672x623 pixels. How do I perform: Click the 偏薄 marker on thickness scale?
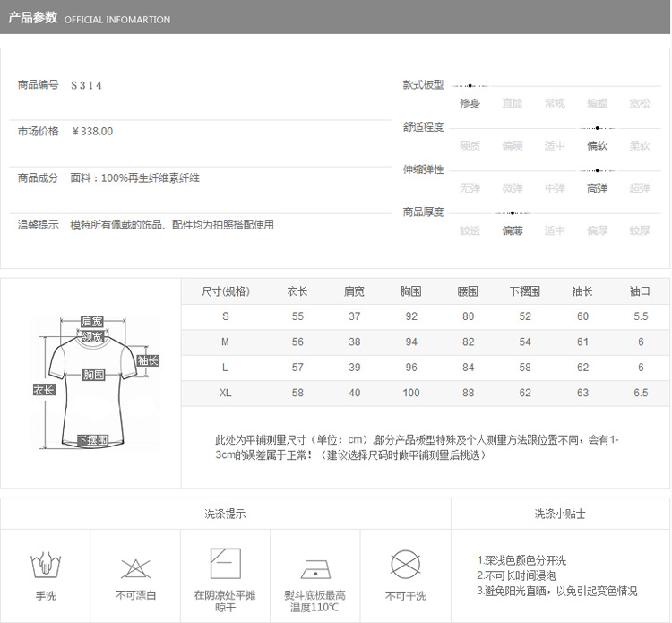[x=512, y=230]
